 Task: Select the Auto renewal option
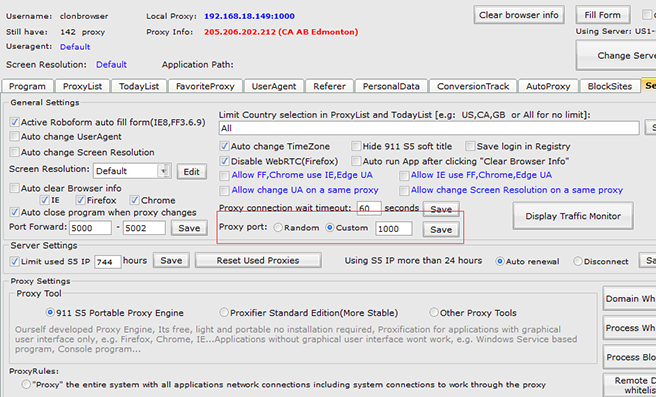500,261
